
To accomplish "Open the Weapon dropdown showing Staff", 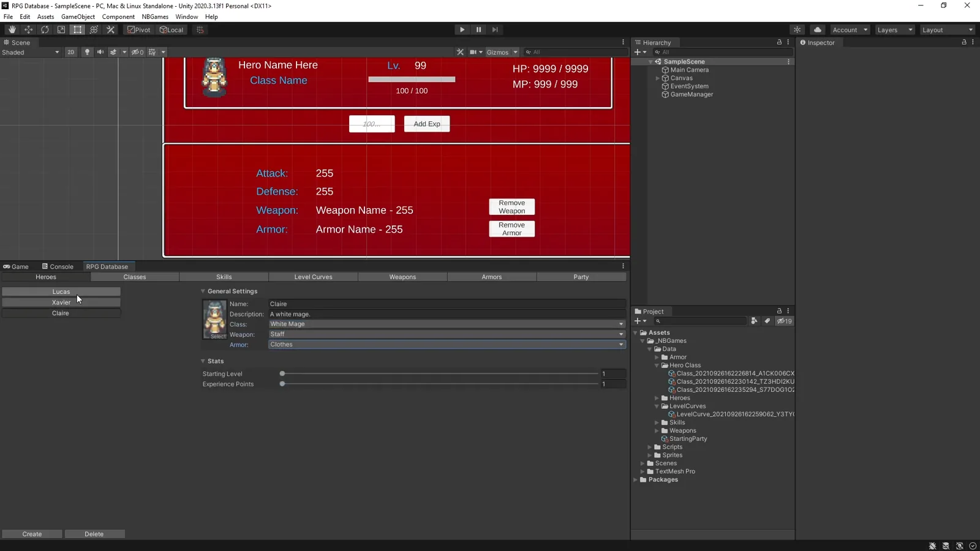I will point(447,334).
